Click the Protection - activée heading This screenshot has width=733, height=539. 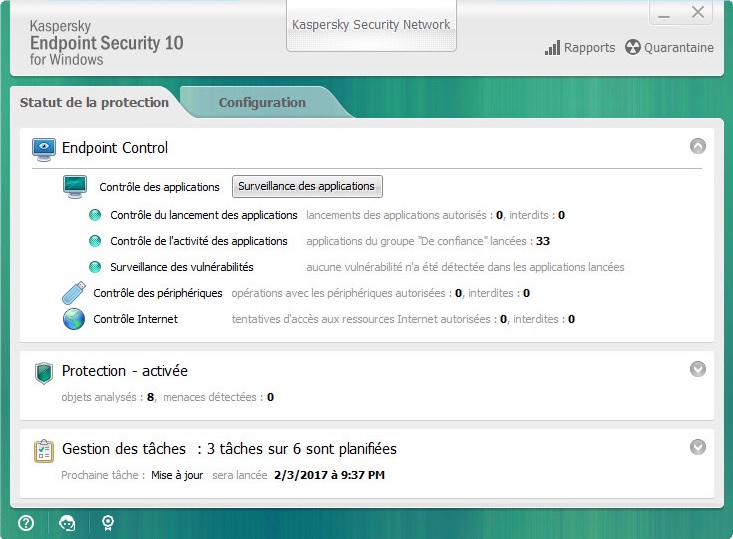click(125, 371)
